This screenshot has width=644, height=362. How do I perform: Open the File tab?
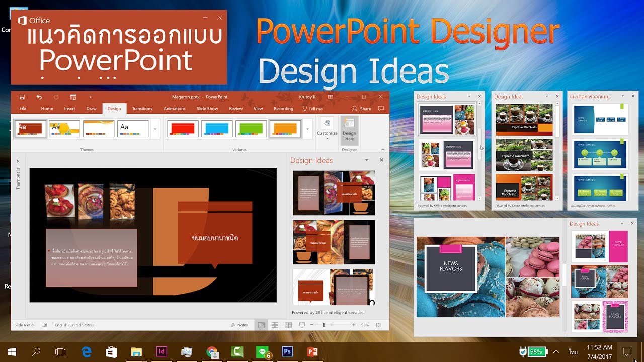[23, 108]
